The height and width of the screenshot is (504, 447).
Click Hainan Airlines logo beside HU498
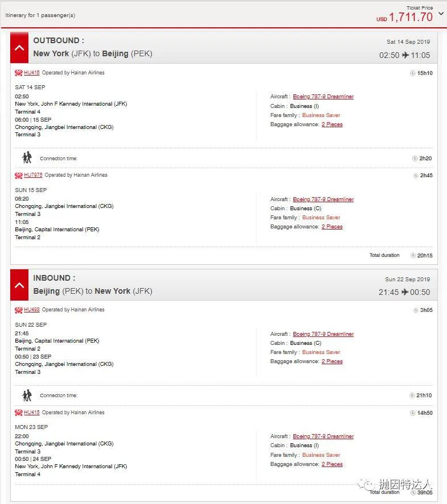click(x=19, y=310)
